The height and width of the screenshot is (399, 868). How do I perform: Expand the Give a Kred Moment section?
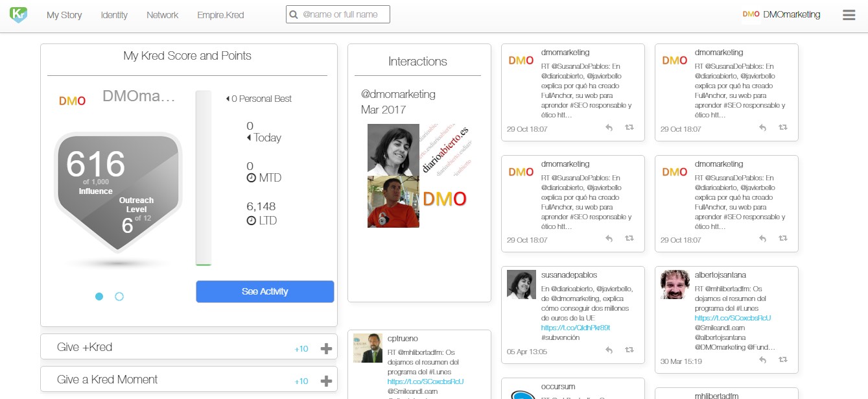coord(189,379)
